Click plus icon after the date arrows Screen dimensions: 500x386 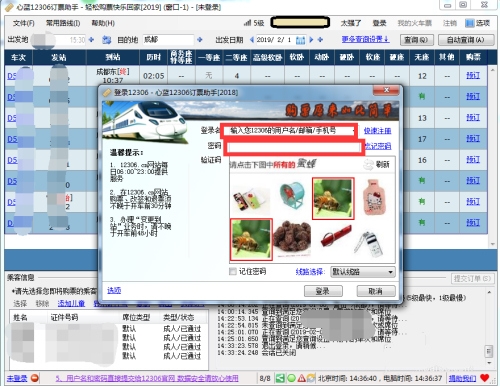(320, 40)
